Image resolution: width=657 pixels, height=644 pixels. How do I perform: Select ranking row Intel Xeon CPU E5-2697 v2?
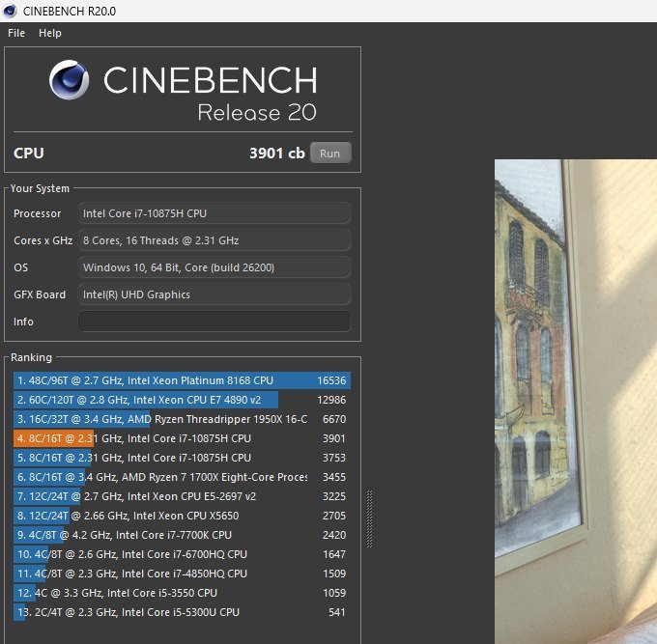click(182, 496)
